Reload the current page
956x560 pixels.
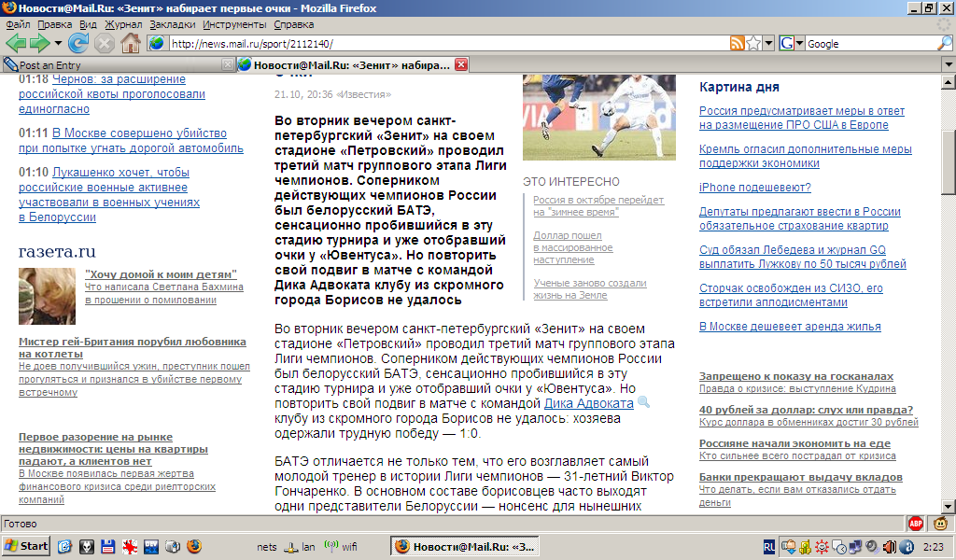(x=78, y=43)
